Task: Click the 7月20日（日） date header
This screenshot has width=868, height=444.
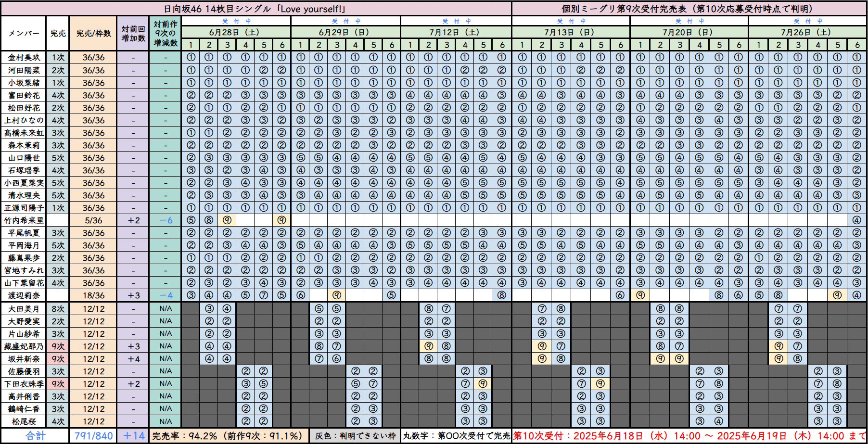Action: click(x=689, y=32)
